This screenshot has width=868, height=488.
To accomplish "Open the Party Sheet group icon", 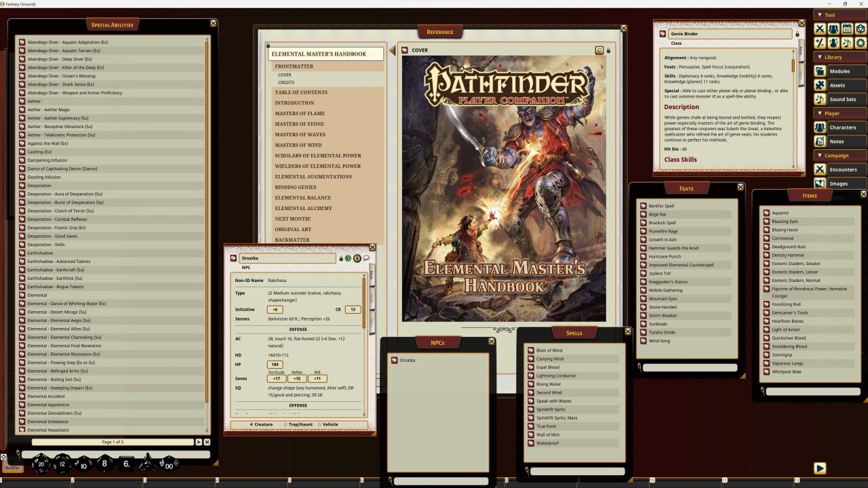I will 833,28.
